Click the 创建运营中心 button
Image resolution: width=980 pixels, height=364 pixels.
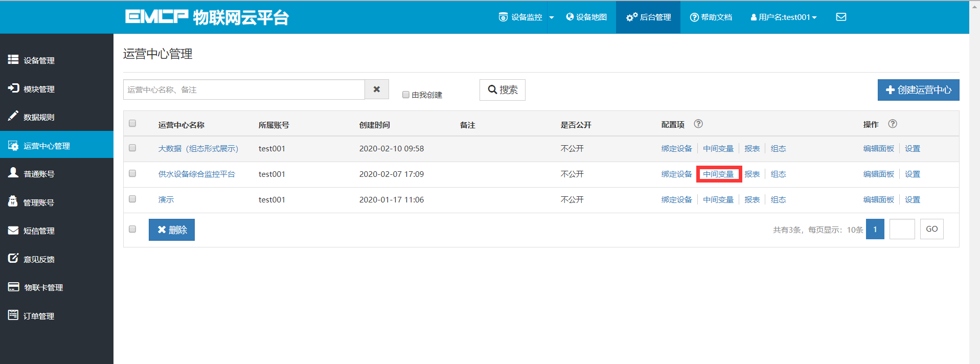(919, 90)
